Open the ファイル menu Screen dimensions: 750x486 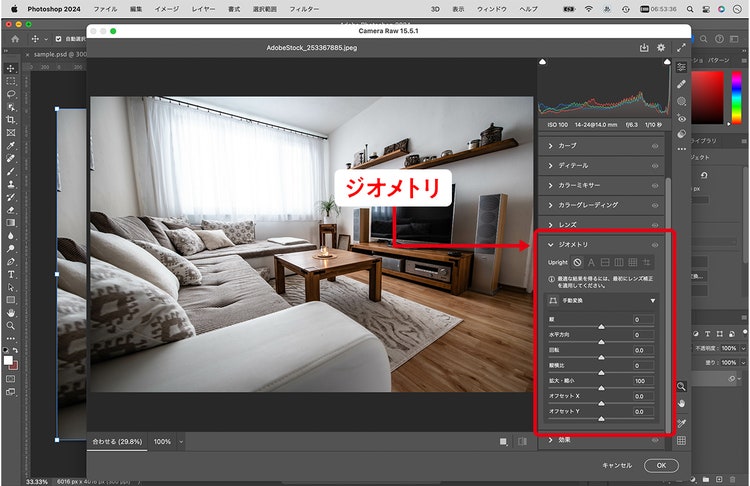pyautogui.click(x=105, y=9)
